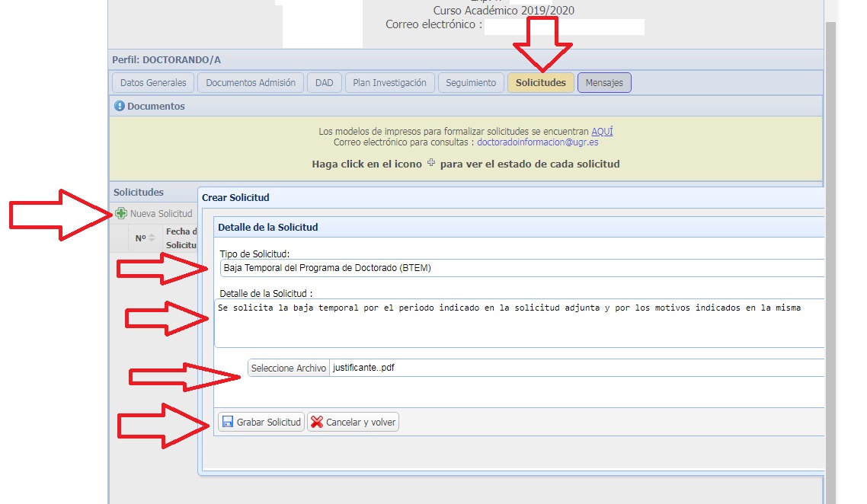This screenshot has height=504, width=867.
Task: Open the Mensajes tab
Action: [x=604, y=83]
